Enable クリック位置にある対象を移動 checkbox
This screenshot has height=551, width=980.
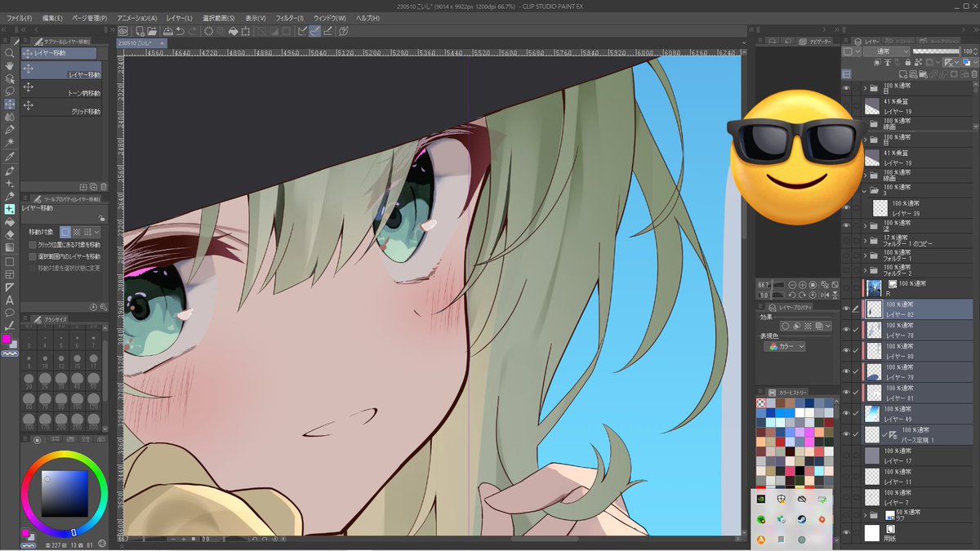32,245
